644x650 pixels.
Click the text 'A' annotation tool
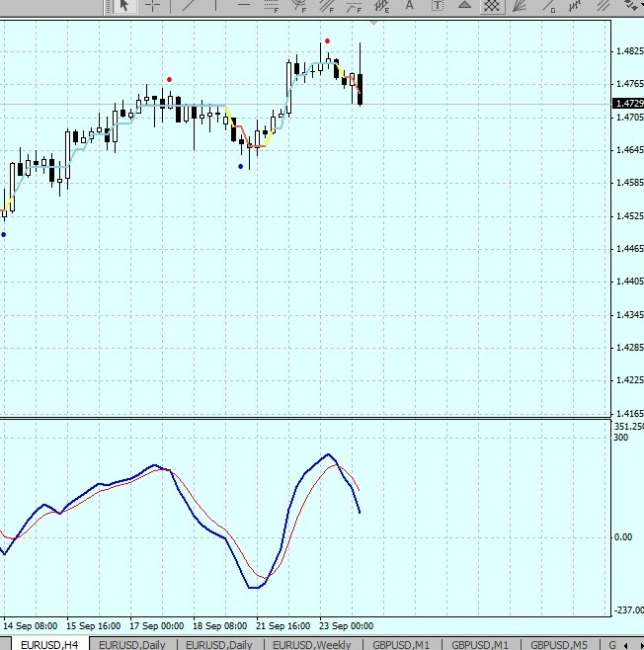[409, 6]
